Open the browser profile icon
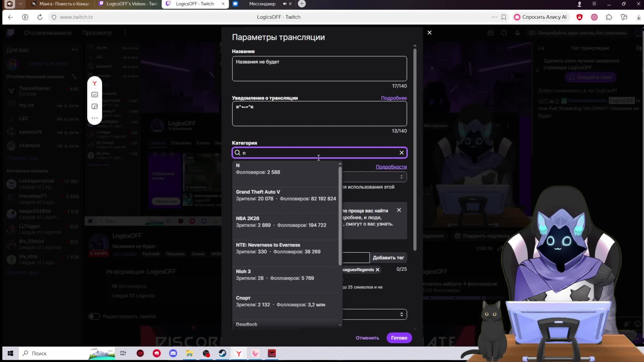The height and width of the screenshot is (362, 644). (x=579, y=4)
